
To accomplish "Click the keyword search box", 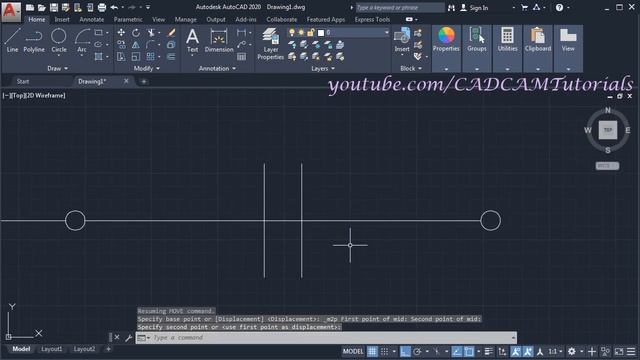I will tap(399, 7).
